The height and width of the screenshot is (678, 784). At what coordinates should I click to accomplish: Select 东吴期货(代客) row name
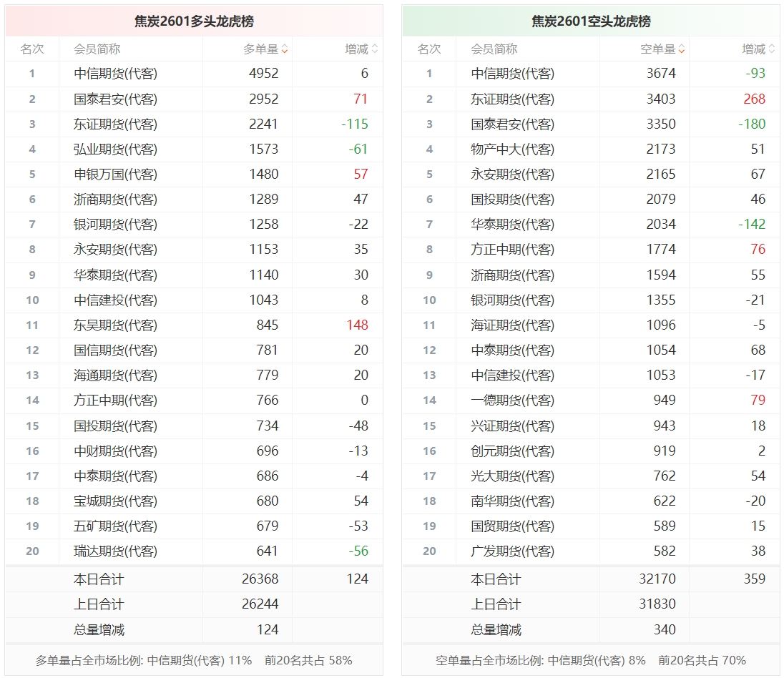pyautogui.click(x=115, y=325)
